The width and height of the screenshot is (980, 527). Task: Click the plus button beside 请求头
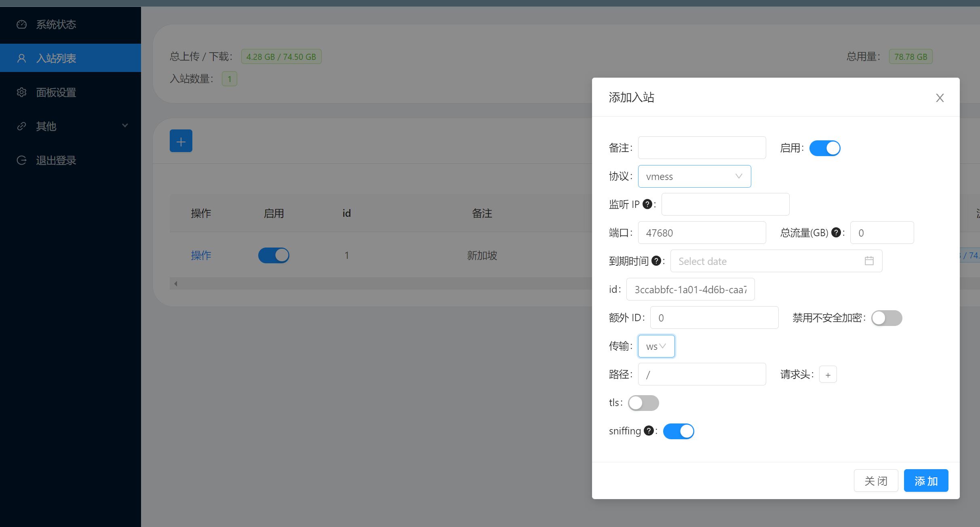(x=828, y=375)
